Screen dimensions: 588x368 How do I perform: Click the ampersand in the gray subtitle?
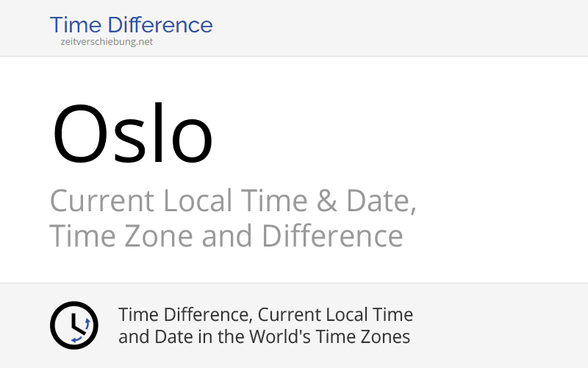[x=326, y=200]
